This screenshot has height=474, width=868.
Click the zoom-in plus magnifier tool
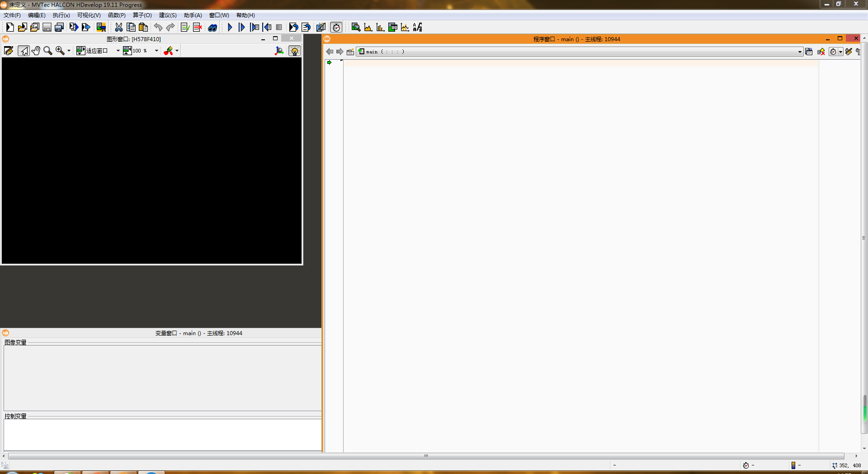(x=60, y=51)
